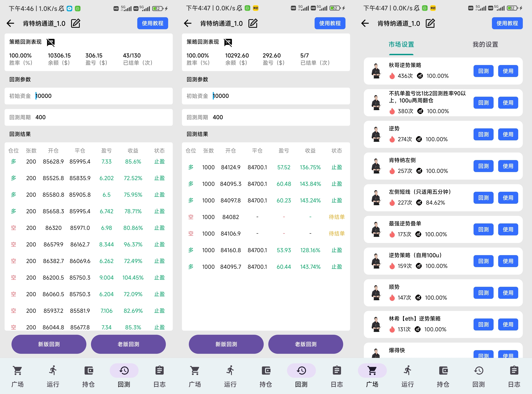This screenshot has height=394, width=532.
Task: Tap 使用 for 顺势 strategy
Action: point(508,293)
